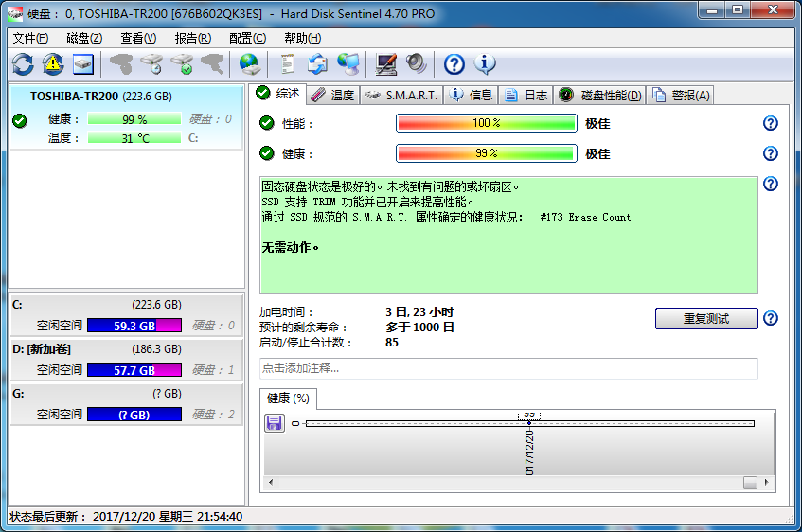
Task: Click the #173 Erase Count text
Action: point(586,217)
